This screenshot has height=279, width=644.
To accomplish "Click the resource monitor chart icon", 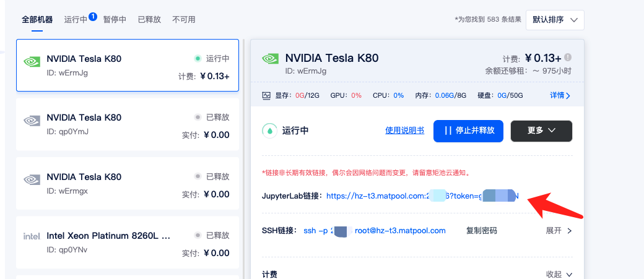I will click(x=267, y=96).
